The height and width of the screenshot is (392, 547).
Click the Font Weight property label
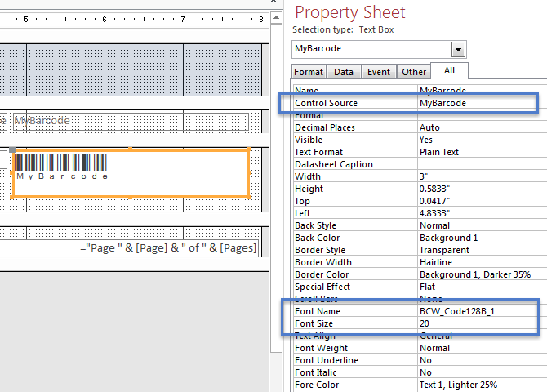pyautogui.click(x=321, y=348)
